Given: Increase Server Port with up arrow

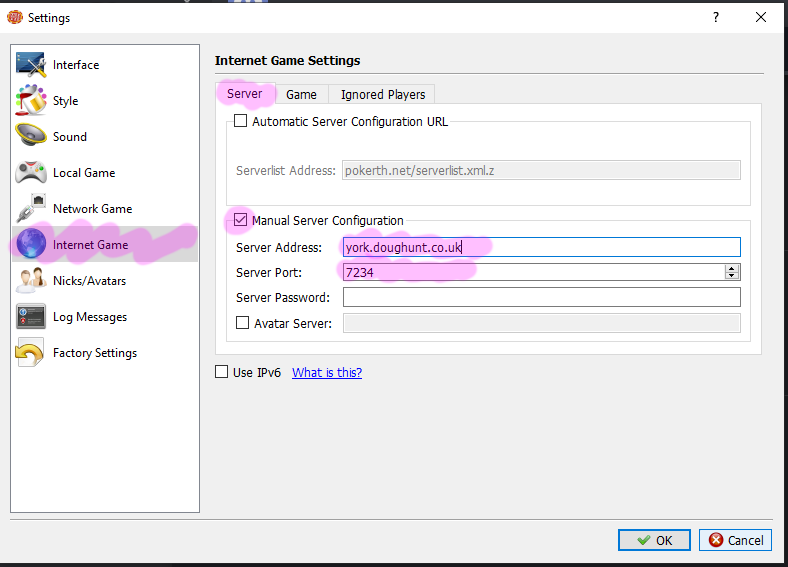Looking at the screenshot, I should 732,268.
